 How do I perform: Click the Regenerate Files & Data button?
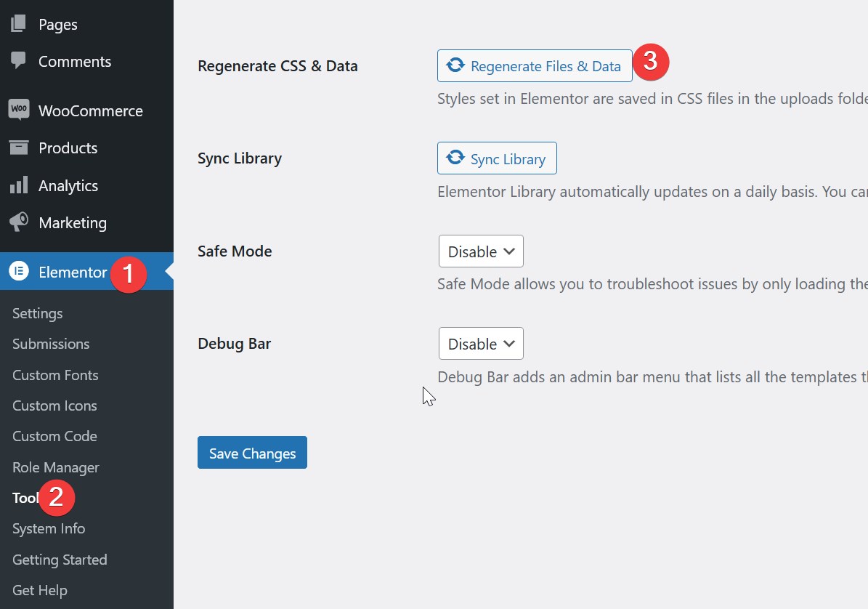click(535, 66)
